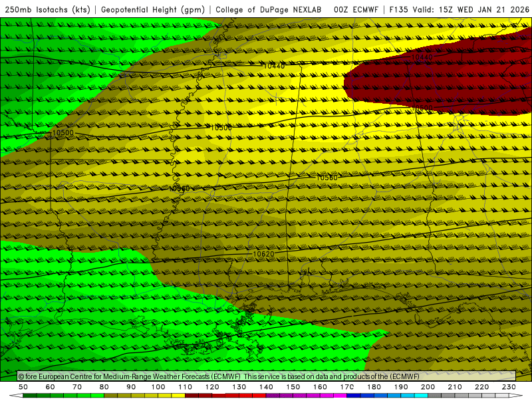Click the '70' value on the legend scale
This screenshot has width=532, height=399.
point(77,387)
